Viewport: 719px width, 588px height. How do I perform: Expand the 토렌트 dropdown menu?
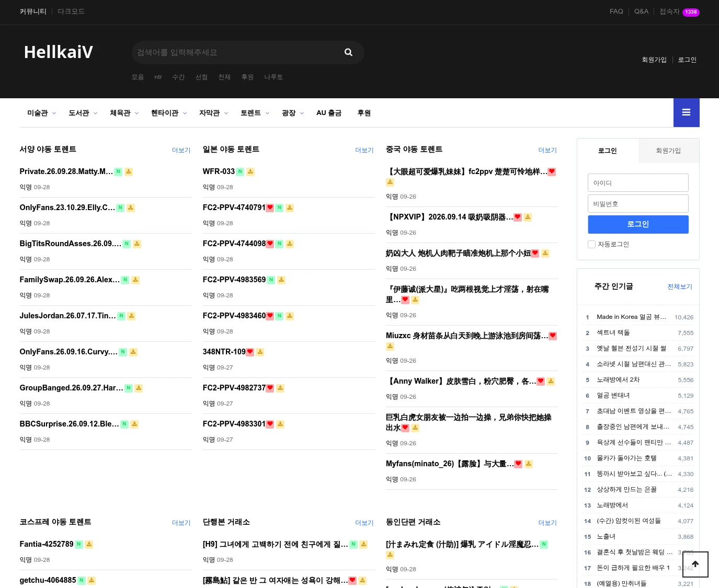pyautogui.click(x=255, y=113)
